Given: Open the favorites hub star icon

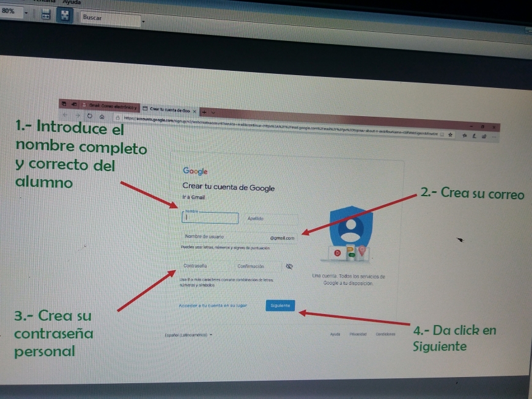Looking at the screenshot, I should click(x=465, y=135).
